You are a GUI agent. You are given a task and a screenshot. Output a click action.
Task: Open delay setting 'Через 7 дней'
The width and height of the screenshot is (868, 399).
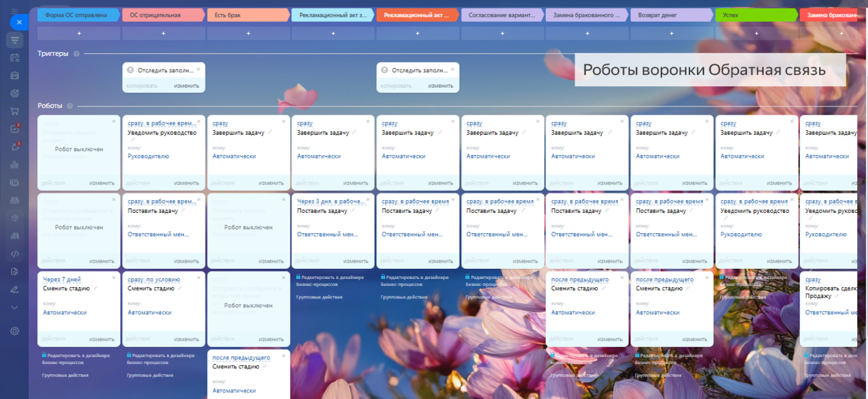click(x=62, y=279)
